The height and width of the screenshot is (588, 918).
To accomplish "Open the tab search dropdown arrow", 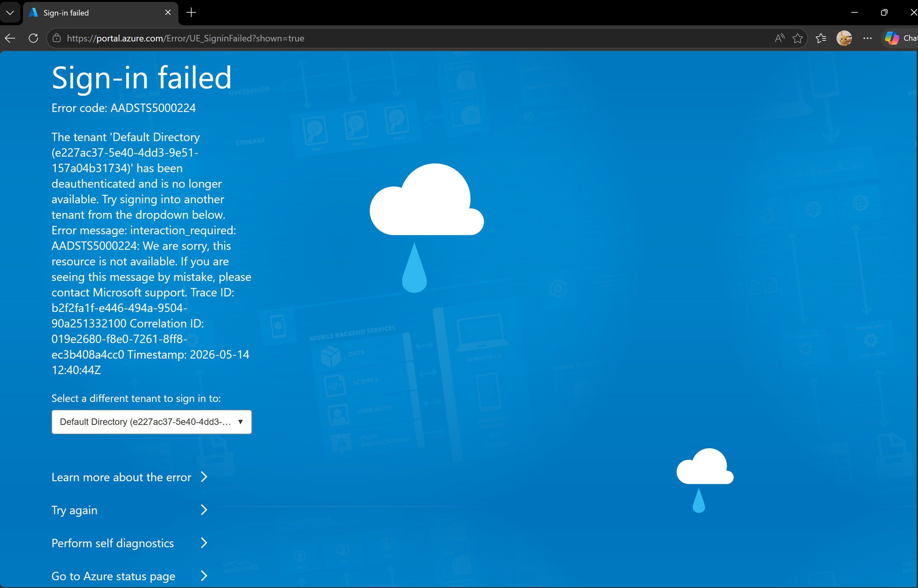I will 10,13.
